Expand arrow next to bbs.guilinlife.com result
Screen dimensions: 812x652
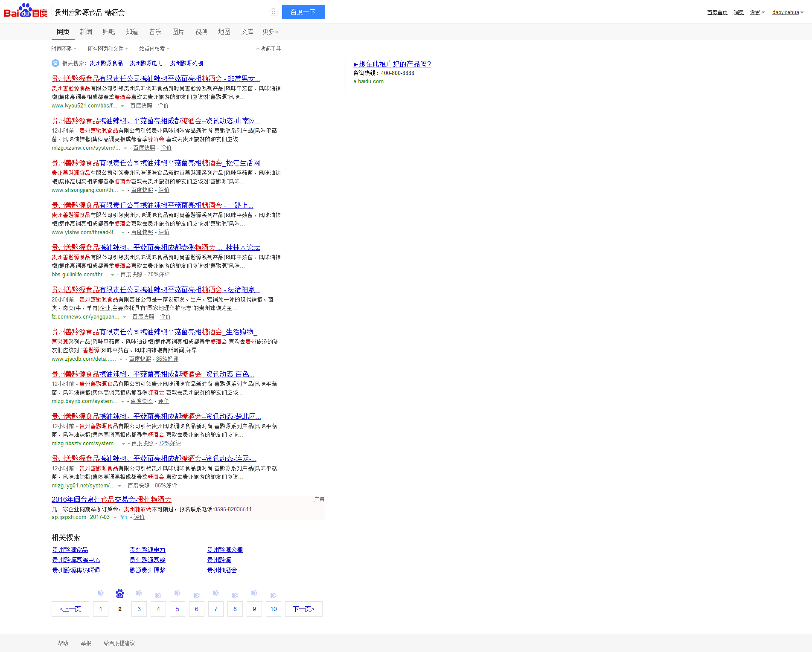click(x=112, y=275)
